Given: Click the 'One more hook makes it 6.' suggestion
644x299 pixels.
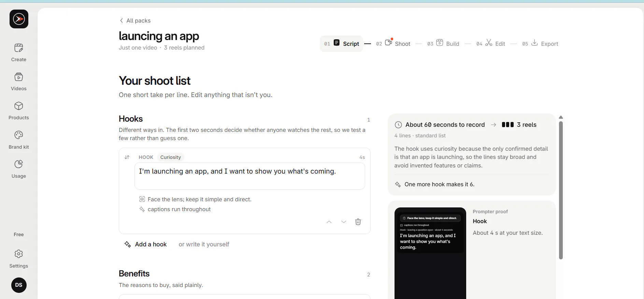Looking at the screenshot, I should [435, 185].
